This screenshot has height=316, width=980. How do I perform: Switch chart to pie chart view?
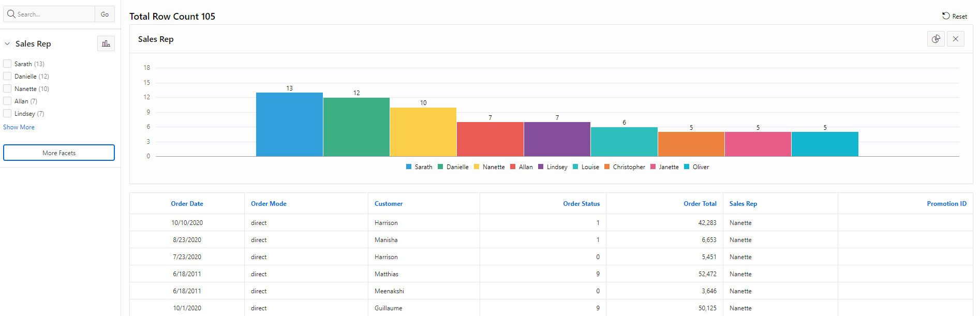click(936, 39)
